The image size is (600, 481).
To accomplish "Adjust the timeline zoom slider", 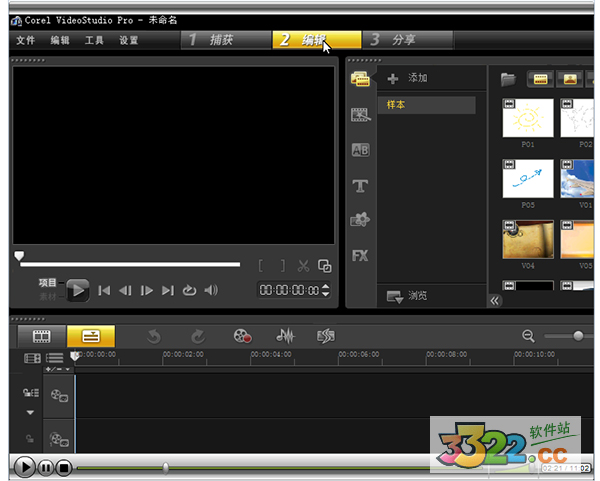I will [x=578, y=337].
